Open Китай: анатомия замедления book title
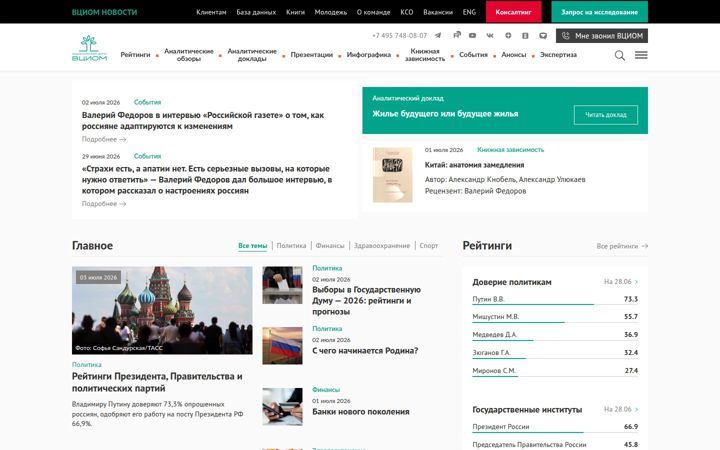Image resolution: width=720 pixels, height=450 pixels. (x=474, y=165)
